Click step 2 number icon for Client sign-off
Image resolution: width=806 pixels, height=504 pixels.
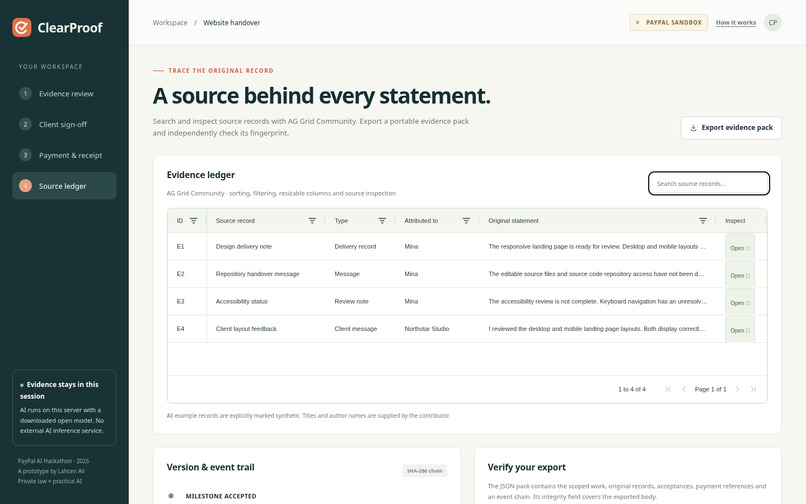(x=25, y=124)
